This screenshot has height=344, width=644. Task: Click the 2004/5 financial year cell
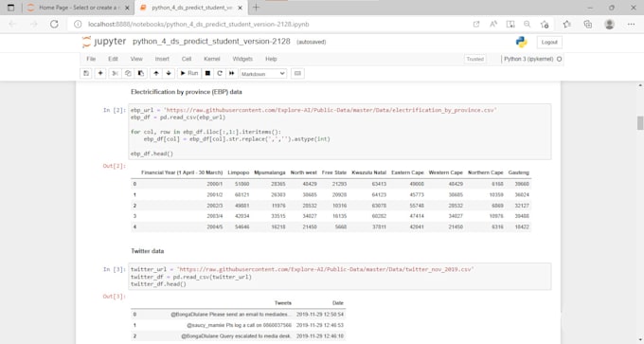215,226
